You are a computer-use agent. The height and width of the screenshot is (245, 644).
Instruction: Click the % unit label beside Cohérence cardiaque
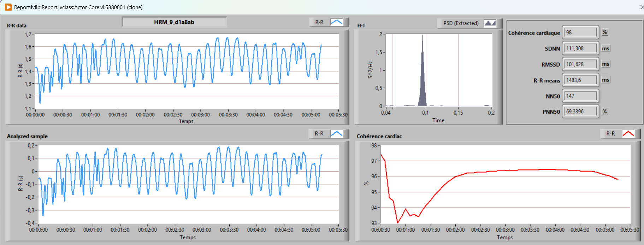(605, 32)
